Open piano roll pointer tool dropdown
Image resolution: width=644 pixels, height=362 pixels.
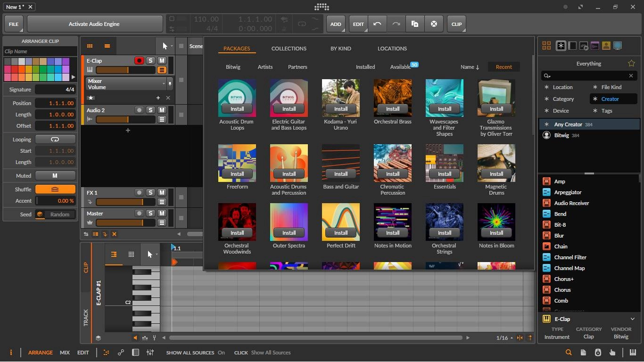pos(157,255)
